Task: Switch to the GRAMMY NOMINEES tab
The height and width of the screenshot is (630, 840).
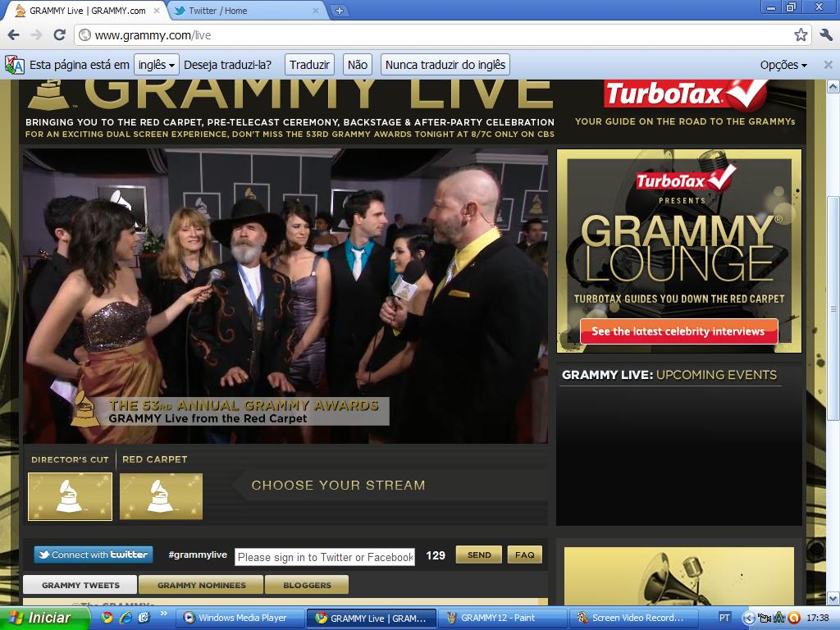Action: click(202, 585)
